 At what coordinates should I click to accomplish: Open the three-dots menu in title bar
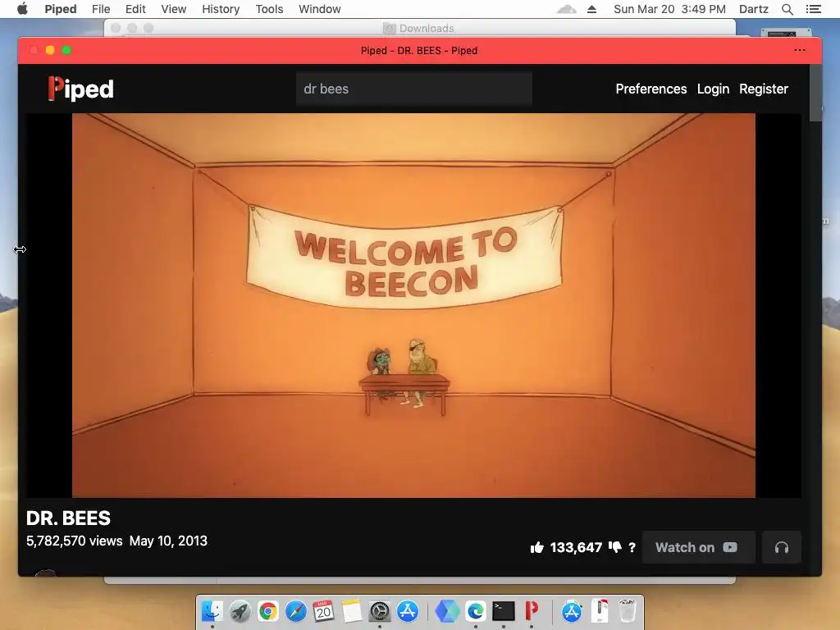coord(800,50)
